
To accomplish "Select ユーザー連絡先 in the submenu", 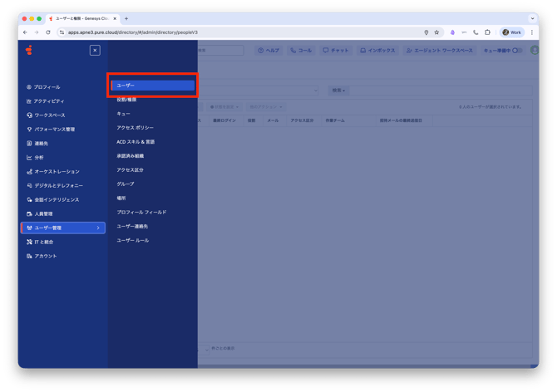I will [132, 227].
